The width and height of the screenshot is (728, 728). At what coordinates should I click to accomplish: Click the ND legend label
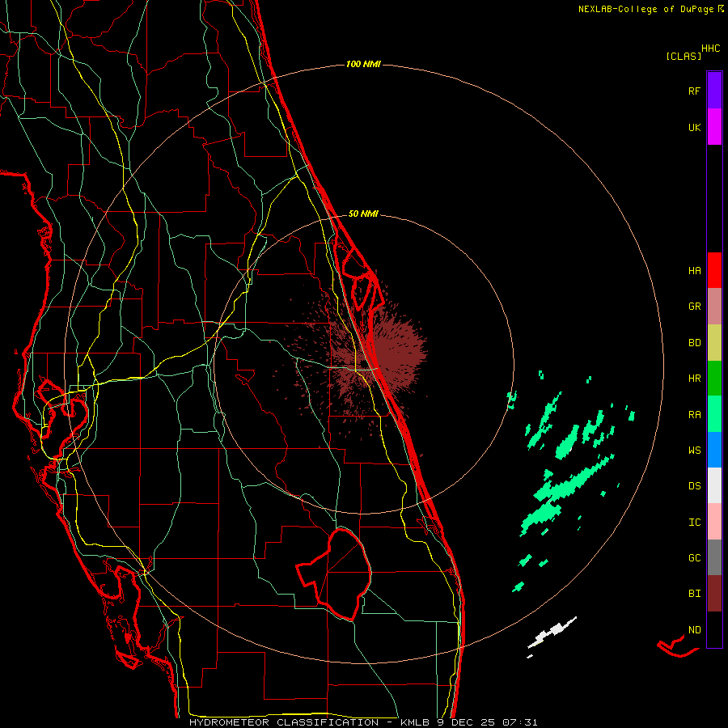point(694,630)
